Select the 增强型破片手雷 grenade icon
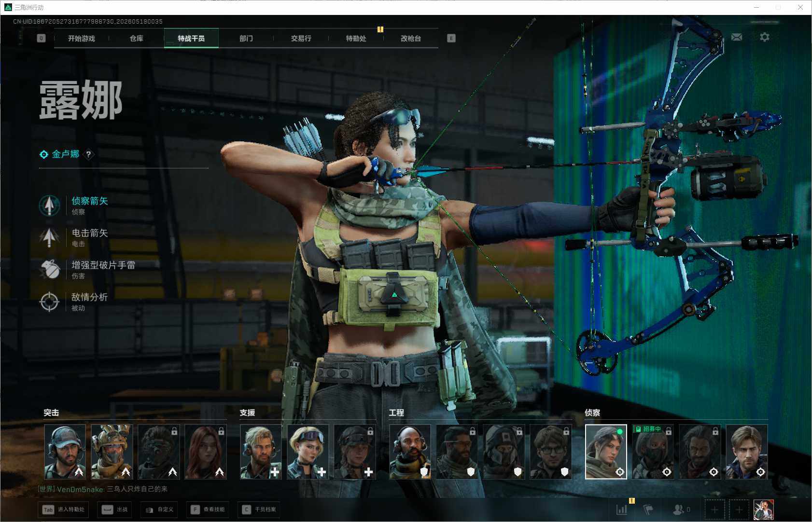 click(x=49, y=269)
